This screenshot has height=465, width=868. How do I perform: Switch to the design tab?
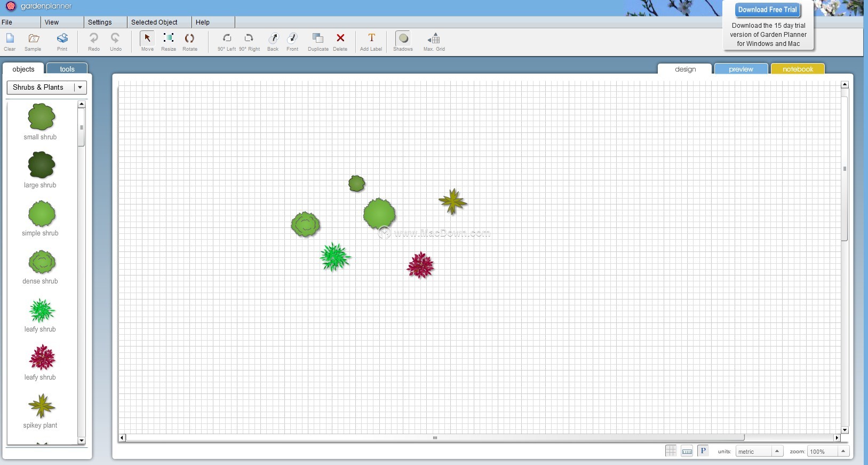(685, 69)
